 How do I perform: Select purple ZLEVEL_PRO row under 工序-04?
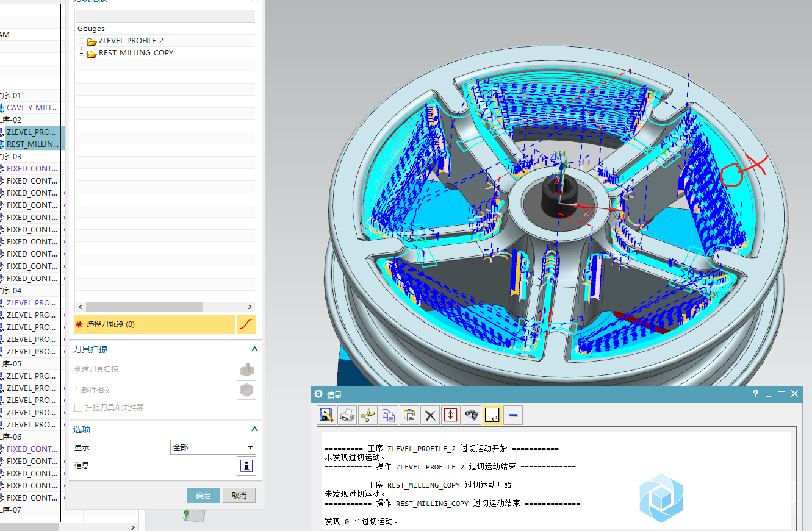pyautogui.click(x=31, y=303)
